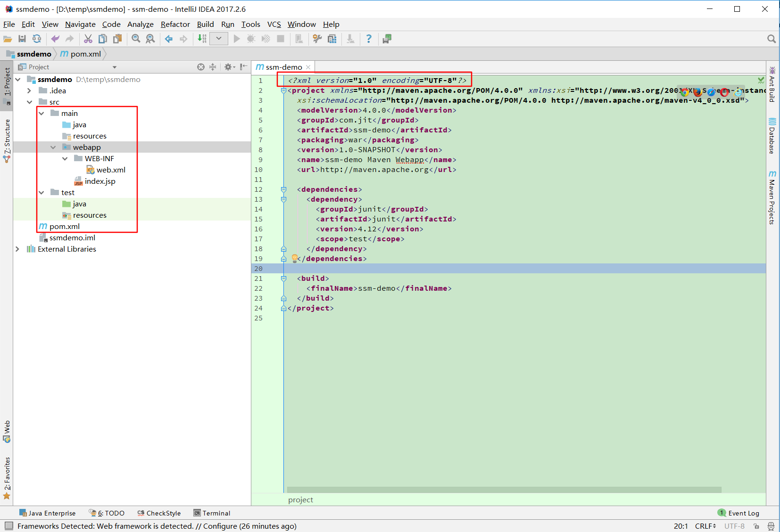Toggle the Favorites tool window button
This screenshot has width=780, height=532.
tap(7, 478)
